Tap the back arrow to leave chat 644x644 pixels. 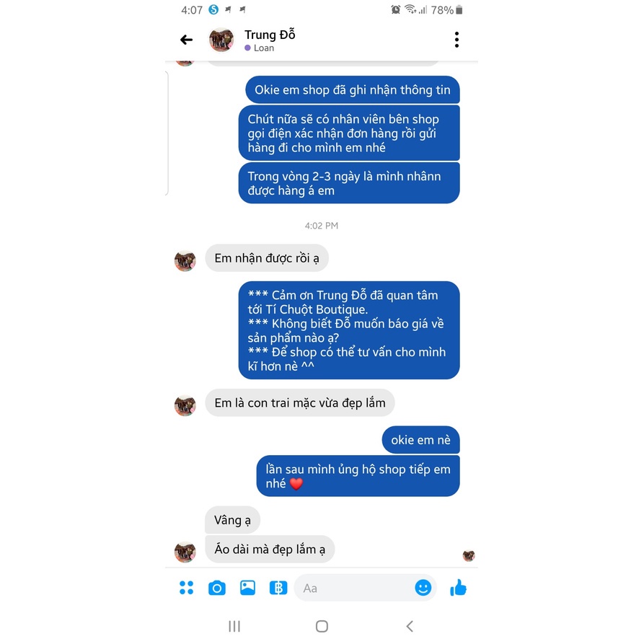point(187,40)
